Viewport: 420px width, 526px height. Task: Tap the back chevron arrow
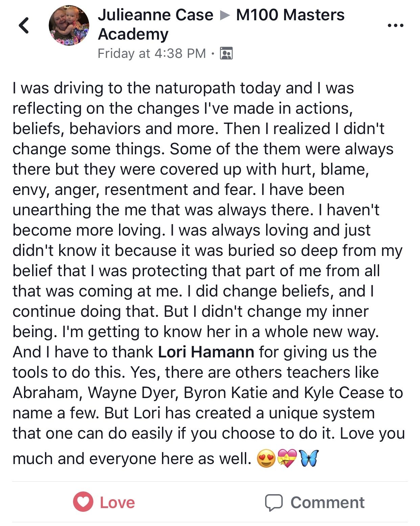(x=24, y=25)
